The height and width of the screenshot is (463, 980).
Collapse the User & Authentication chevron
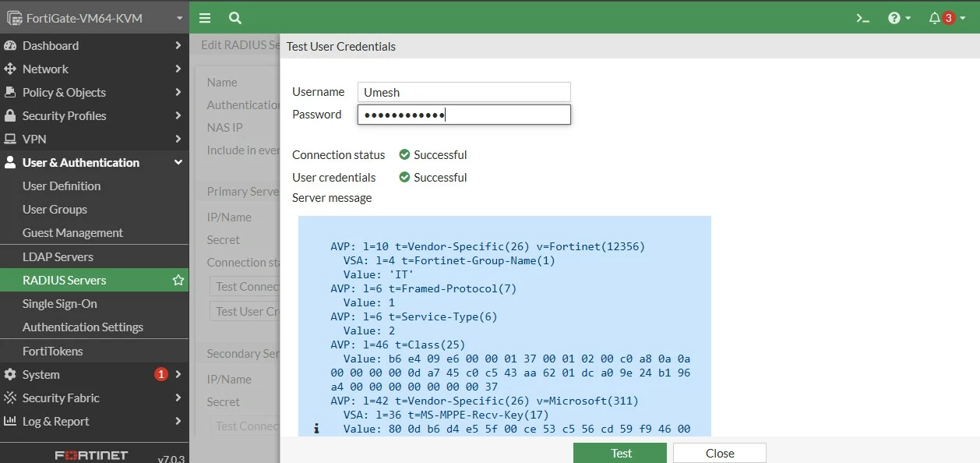(x=178, y=162)
